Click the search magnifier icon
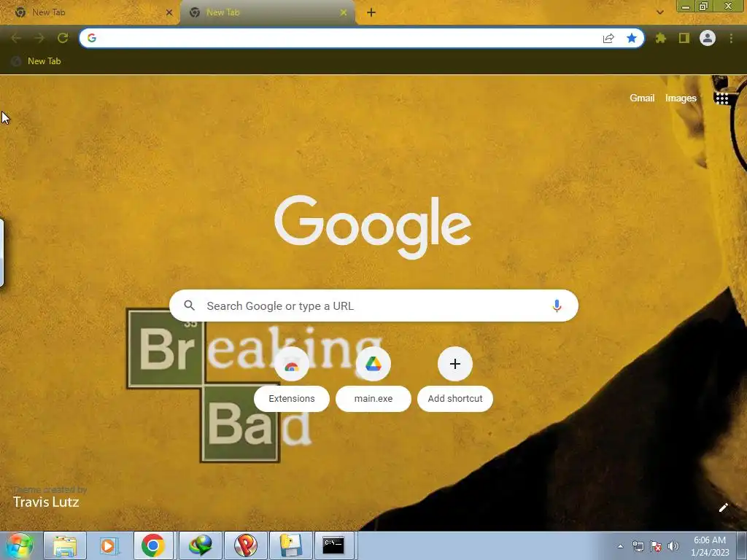Screen dimensions: 747x560 click(x=189, y=306)
